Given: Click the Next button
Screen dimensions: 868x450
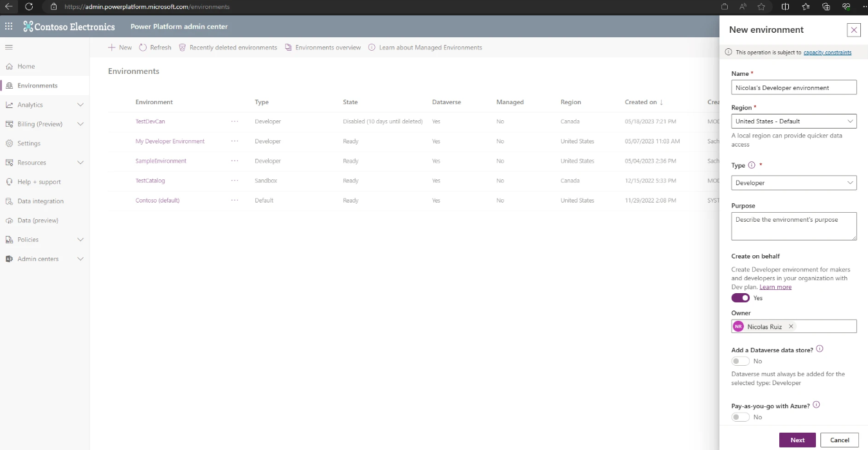Looking at the screenshot, I should point(797,440).
